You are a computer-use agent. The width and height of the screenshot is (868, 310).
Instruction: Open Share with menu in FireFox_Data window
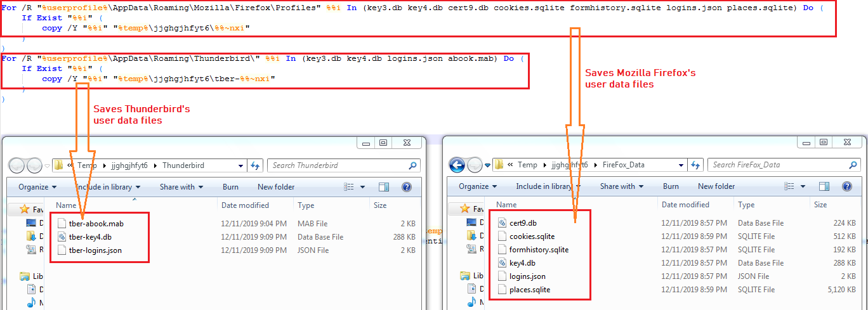pyautogui.click(x=622, y=186)
